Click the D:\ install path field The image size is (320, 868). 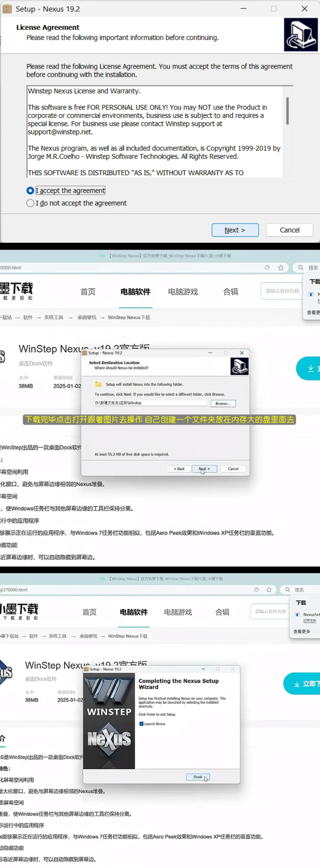coord(150,403)
